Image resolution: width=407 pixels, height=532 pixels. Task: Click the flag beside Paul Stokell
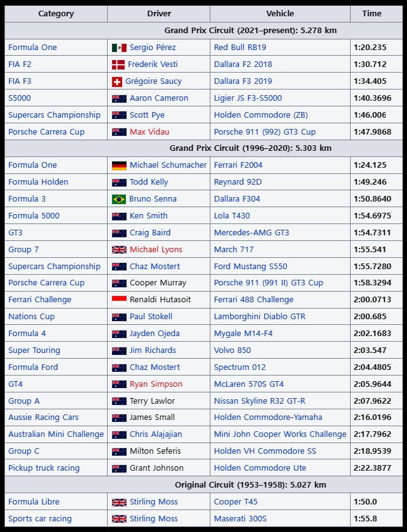[x=119, y=317]
